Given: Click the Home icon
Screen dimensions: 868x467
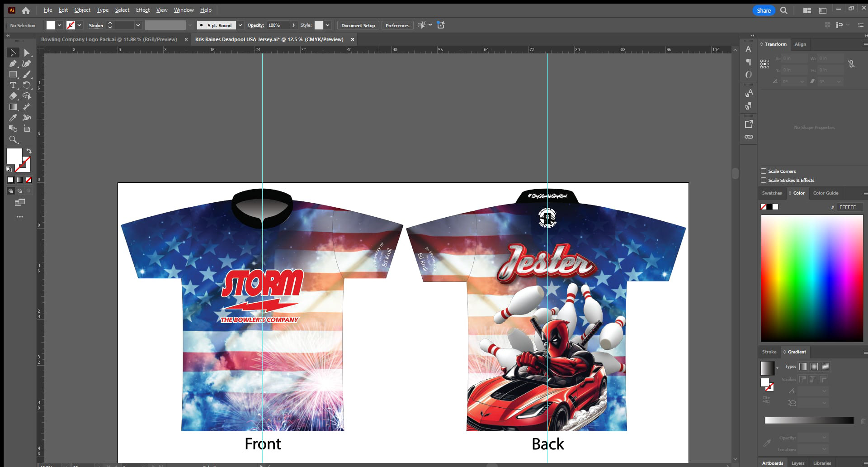Looking at the screenshot, I should [26, 10].
